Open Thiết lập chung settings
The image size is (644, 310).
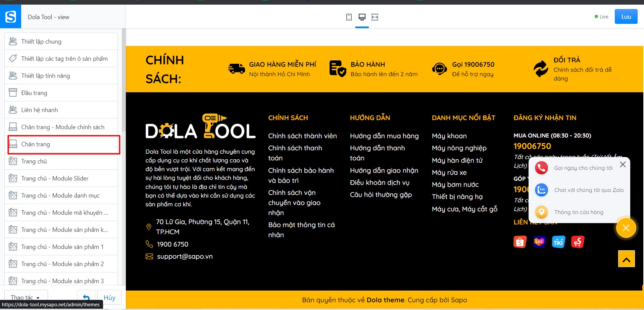coord(61,41)
